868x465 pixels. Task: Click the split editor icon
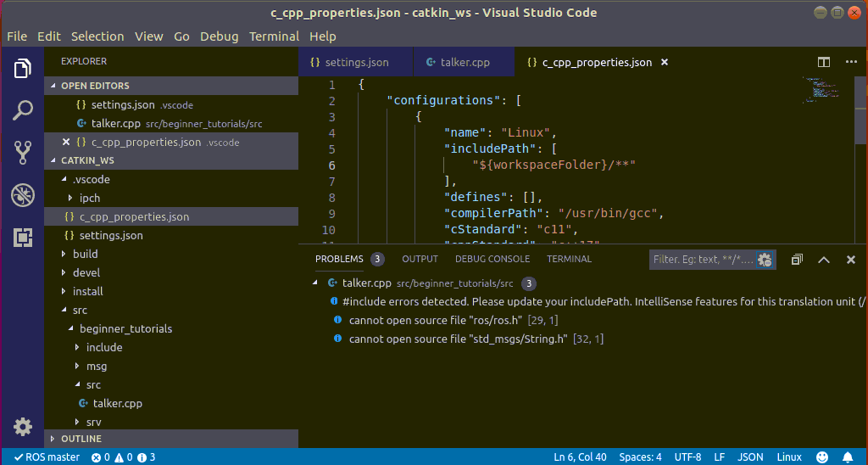pos(824,62)
